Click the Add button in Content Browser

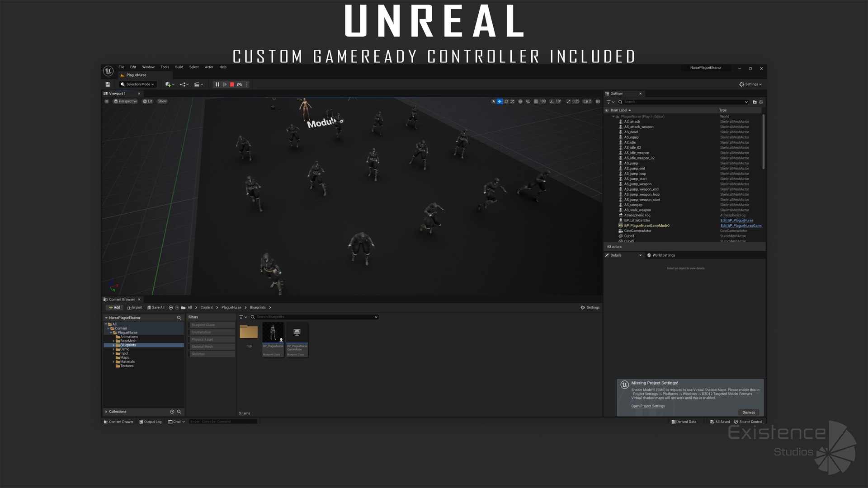114,308
